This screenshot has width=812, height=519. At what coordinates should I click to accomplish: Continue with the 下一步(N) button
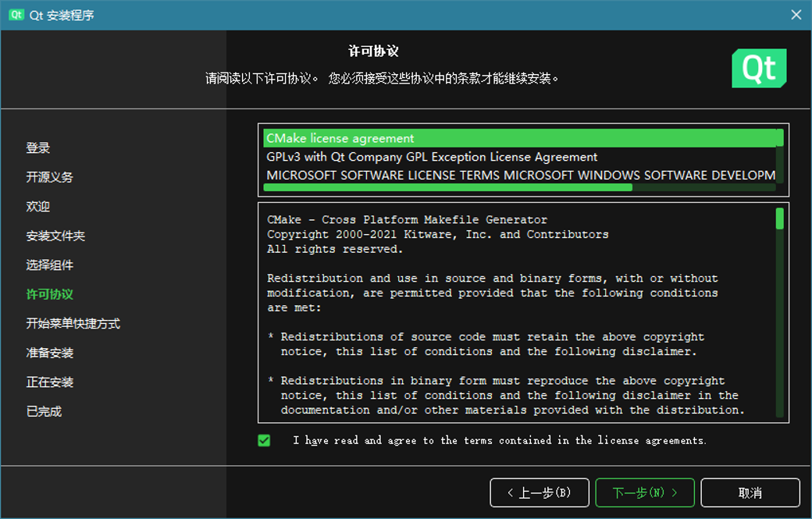(645, 492)
